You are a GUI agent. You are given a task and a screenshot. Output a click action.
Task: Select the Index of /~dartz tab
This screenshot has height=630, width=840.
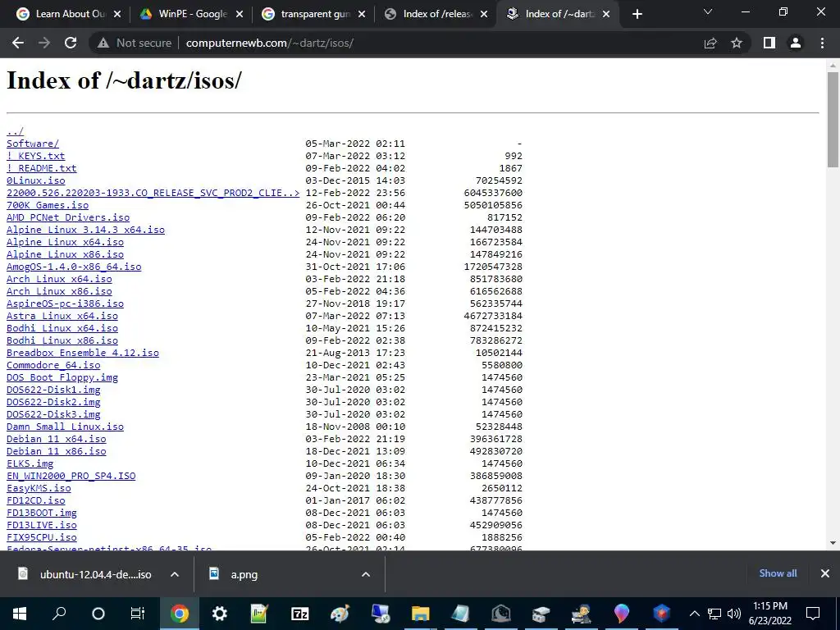(558, 15)
